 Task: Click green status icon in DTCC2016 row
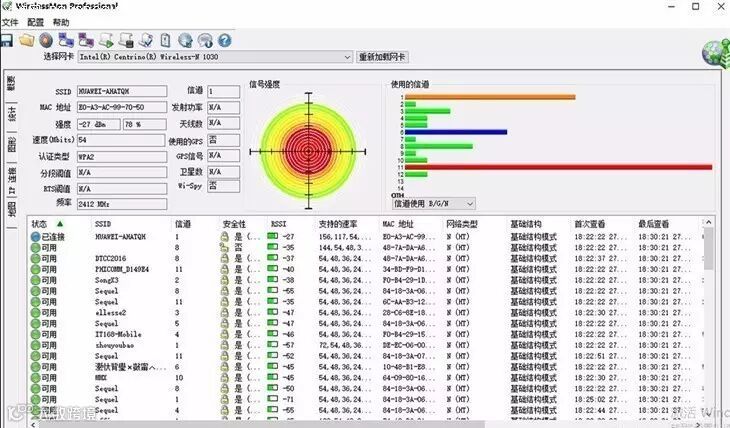pyautogui.click(x=35, y=258)
